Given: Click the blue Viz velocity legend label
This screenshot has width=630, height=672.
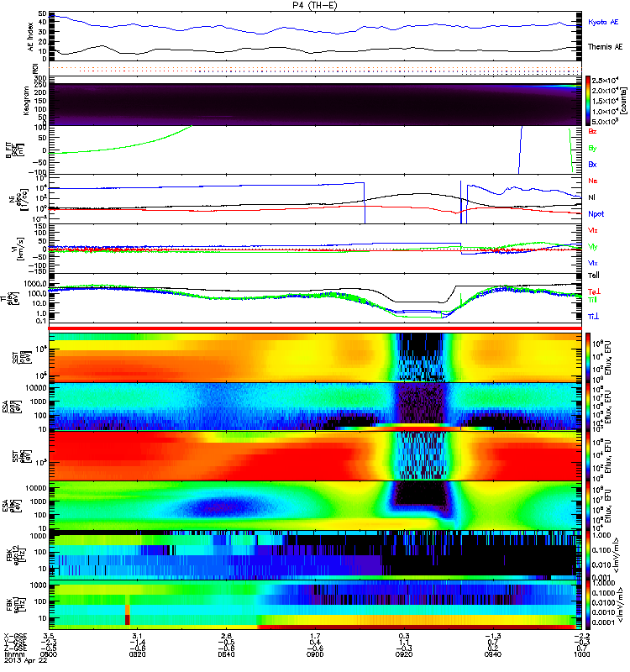Looking at the screenshot, I should 592,263.
